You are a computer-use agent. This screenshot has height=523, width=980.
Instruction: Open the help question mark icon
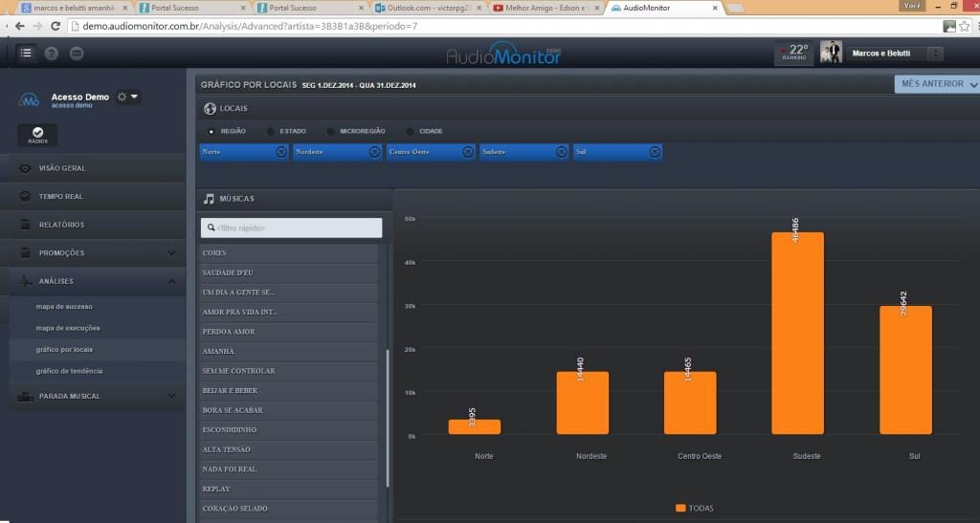52,54
